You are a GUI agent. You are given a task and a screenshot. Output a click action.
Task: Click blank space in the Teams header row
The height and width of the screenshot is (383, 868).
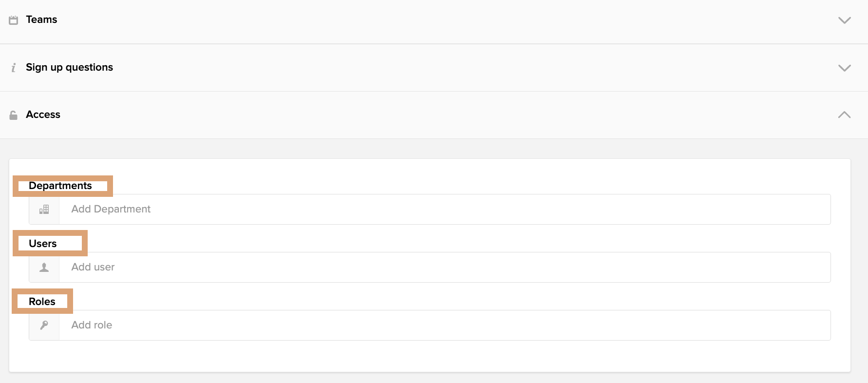coord(438,20)
